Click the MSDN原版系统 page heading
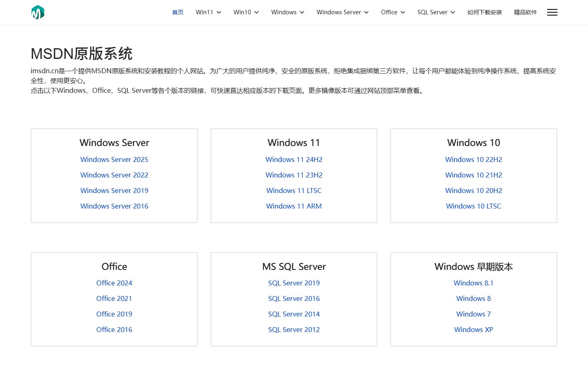The height and width of the screenshot is (368, 588). click(82, 54)
